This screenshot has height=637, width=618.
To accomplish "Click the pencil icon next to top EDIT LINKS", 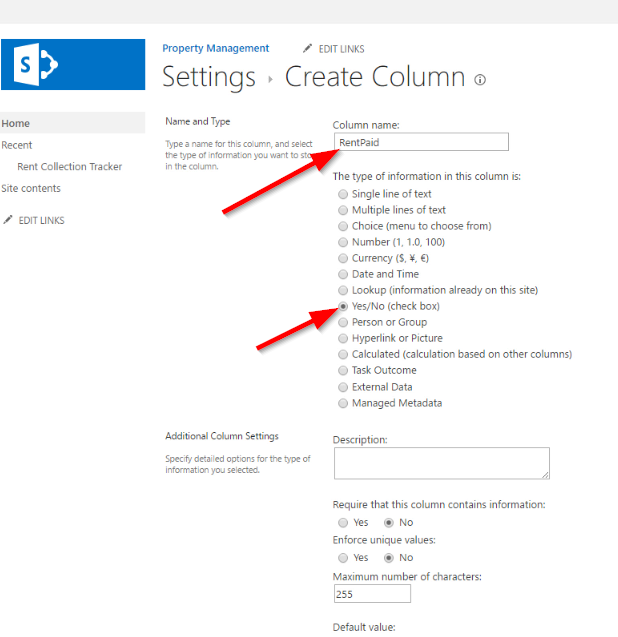I will 308,48.
